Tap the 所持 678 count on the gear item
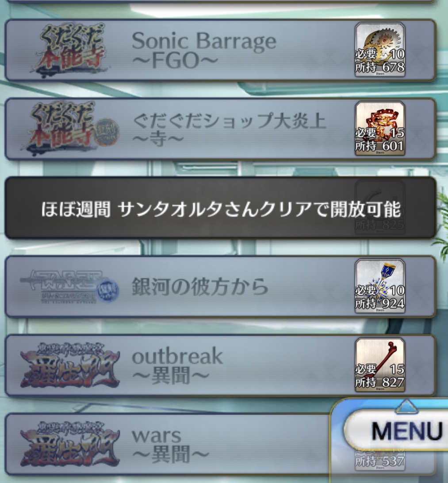This screenshot has width=448, height=483. (380, 67)
